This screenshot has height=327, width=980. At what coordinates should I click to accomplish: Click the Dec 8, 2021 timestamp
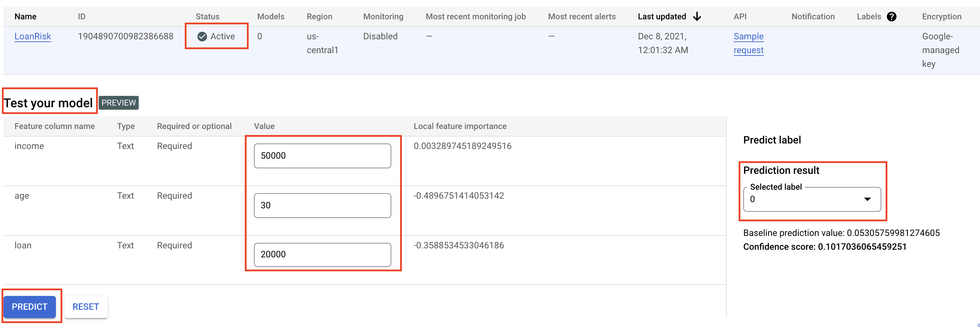click(x=663, y=43)
